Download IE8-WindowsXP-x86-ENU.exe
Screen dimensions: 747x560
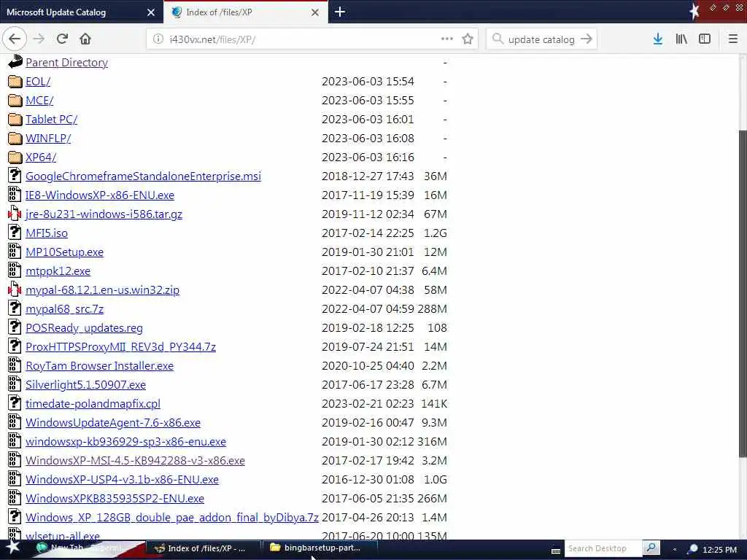click(x=100, y=195)
